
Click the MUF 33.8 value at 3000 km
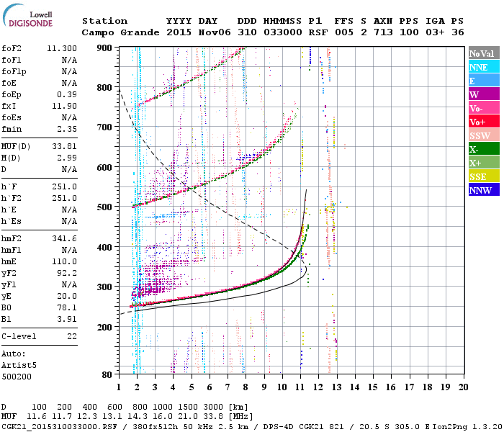coord(213,417)
